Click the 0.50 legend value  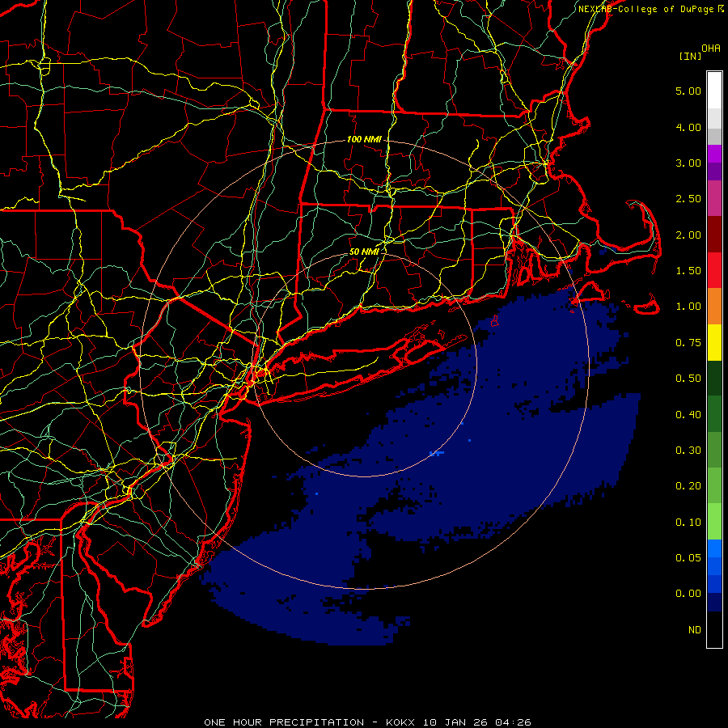[x=688, y=379]
